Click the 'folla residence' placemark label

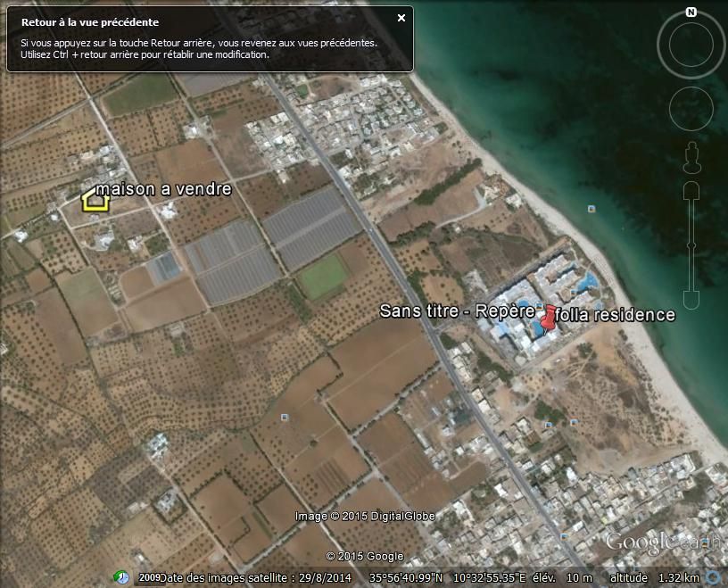click(616, 315)
